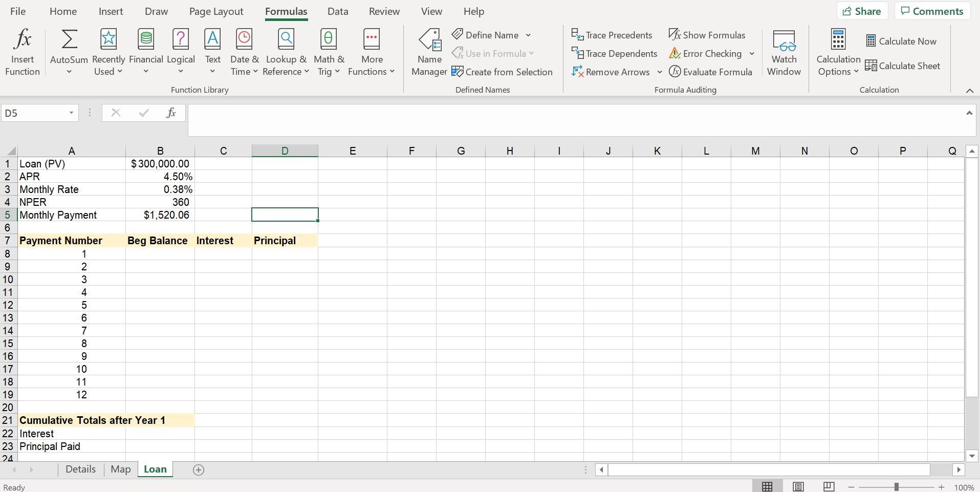Select the Details sheet tab

(x=81, y=469)
